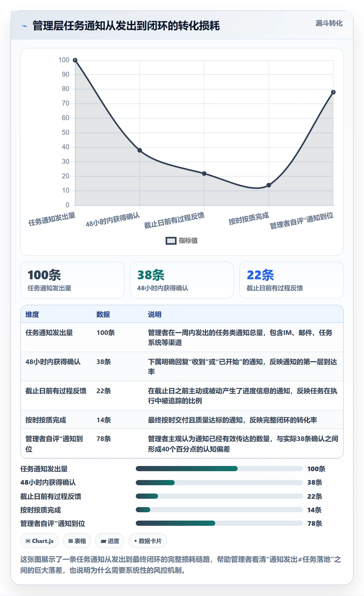Click x-axis label 48小时内获得确认

tap(113, 220)
